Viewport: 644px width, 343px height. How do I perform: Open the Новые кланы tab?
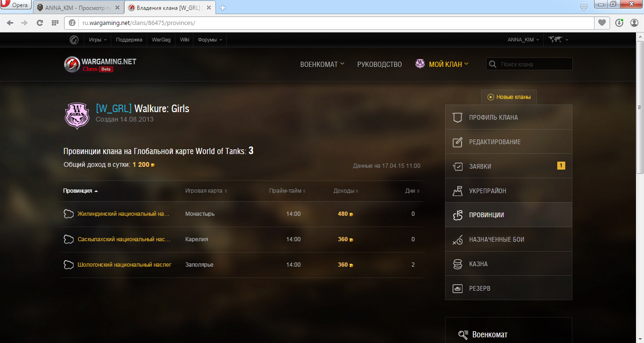(509, 97)
